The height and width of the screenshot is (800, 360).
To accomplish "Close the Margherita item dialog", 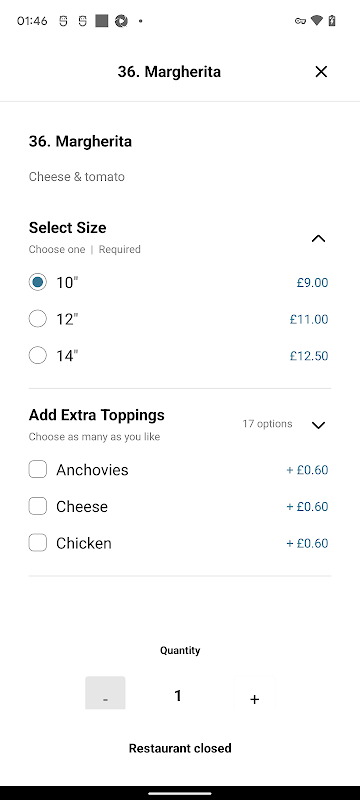I will click(321, 72).
